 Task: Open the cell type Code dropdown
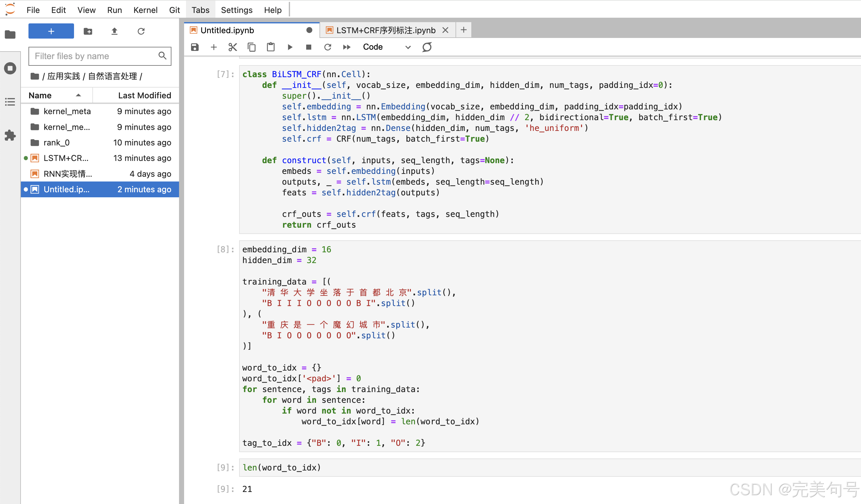click(x=386, y=47)
